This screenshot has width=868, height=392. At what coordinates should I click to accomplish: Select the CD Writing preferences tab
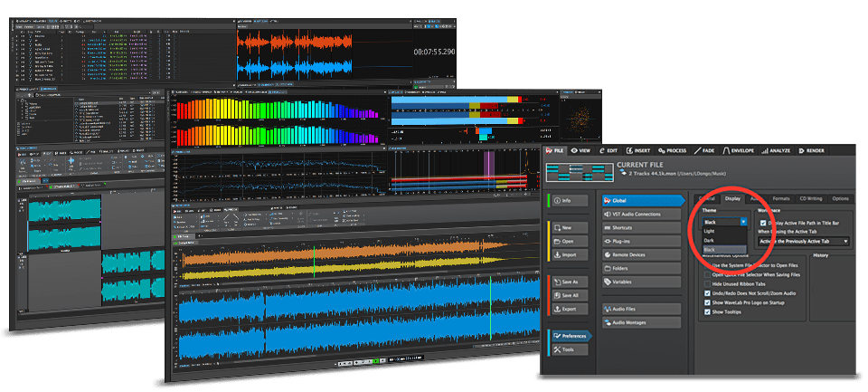pos(811,198)
